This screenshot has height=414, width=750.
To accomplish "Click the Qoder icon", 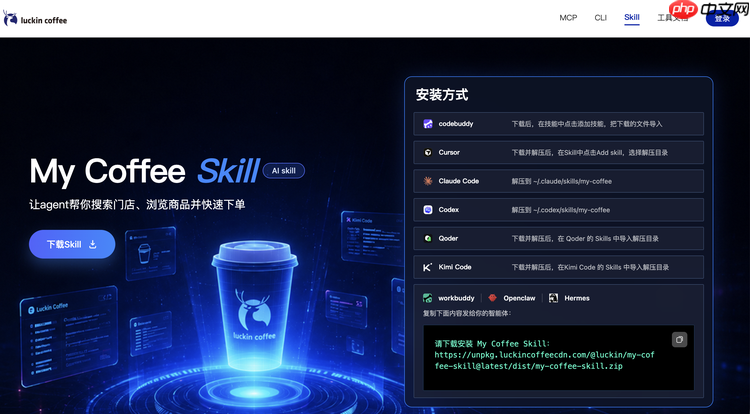I will [x=428, y=239].
